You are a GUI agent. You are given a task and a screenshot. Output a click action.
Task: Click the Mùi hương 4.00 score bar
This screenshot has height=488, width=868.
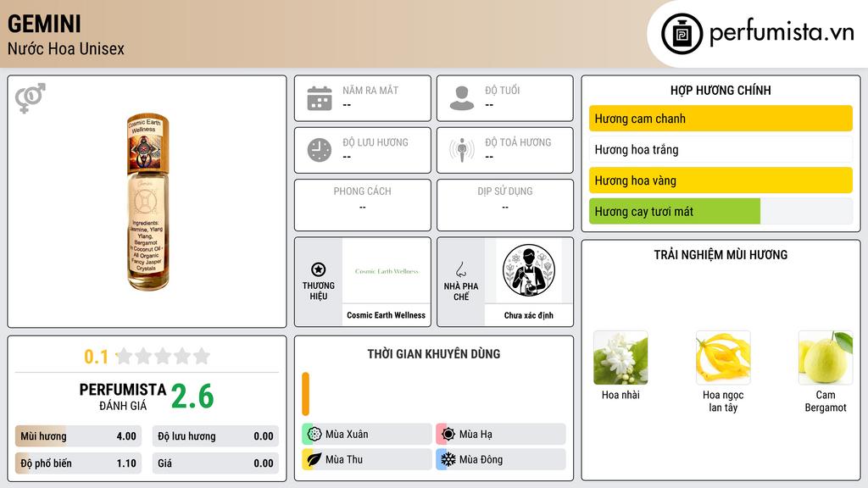coord(78,436)
